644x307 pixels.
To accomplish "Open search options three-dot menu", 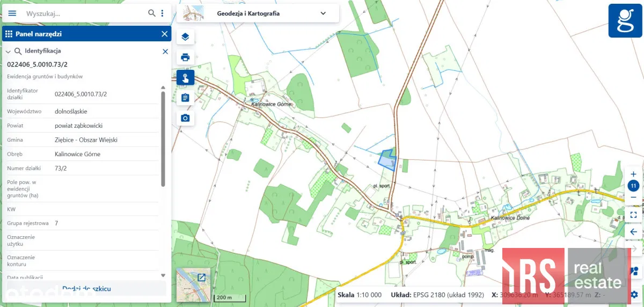I will point(163,13).
